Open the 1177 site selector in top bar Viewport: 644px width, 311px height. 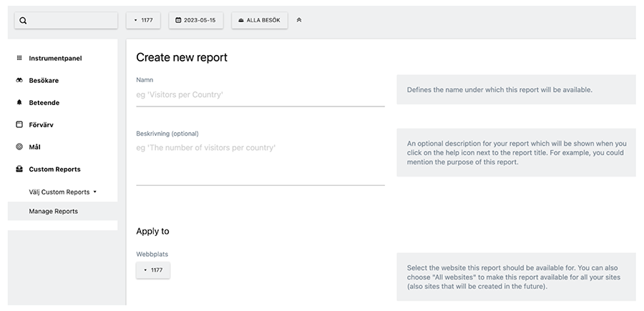[x=144, y=21]
